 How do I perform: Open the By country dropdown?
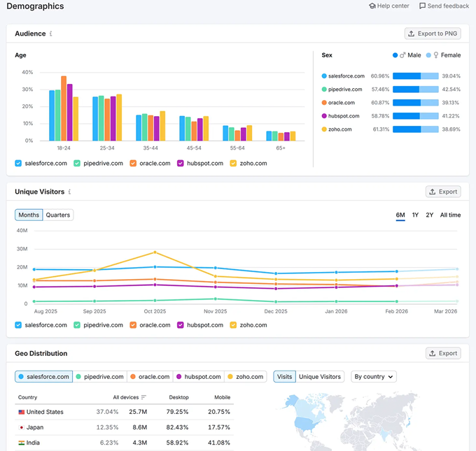click(x=374, y=376)
